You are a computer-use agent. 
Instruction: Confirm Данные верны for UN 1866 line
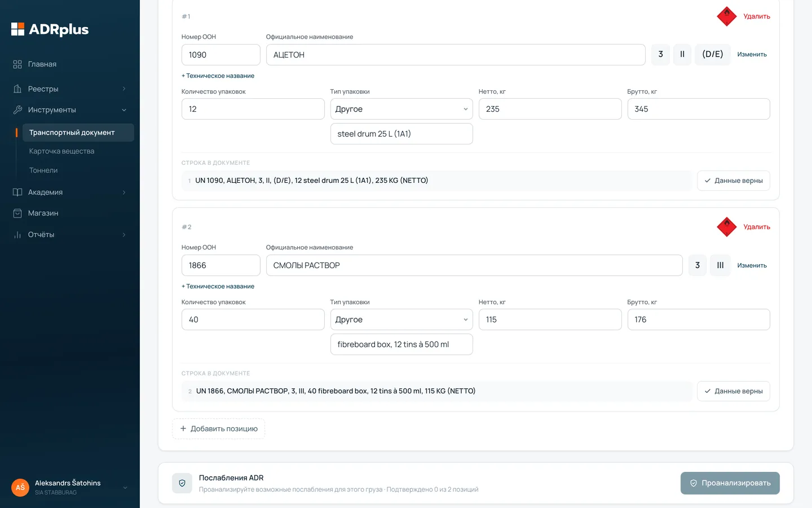[x=734, y=391]
